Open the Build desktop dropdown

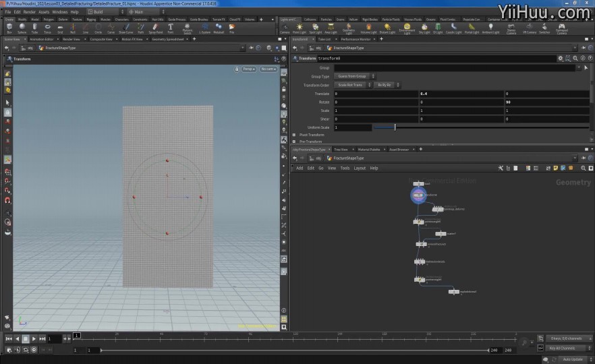[x=105, y=11]
